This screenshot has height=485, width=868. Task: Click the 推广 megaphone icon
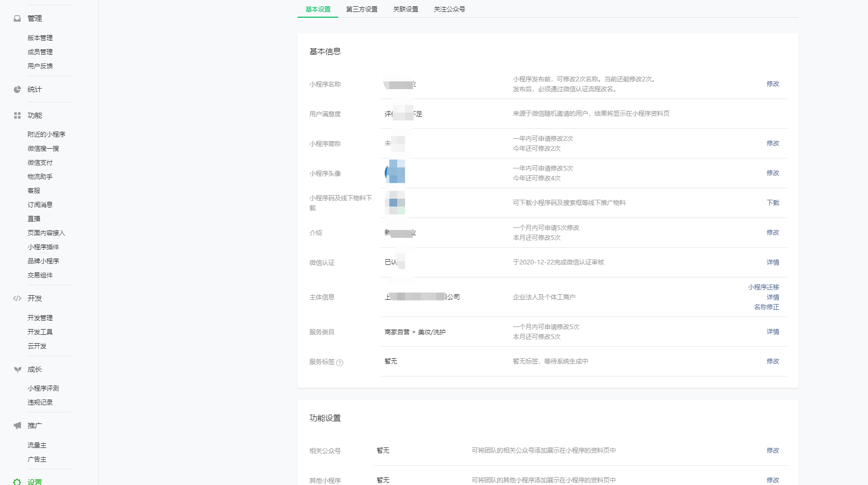(x=17, y=426)
